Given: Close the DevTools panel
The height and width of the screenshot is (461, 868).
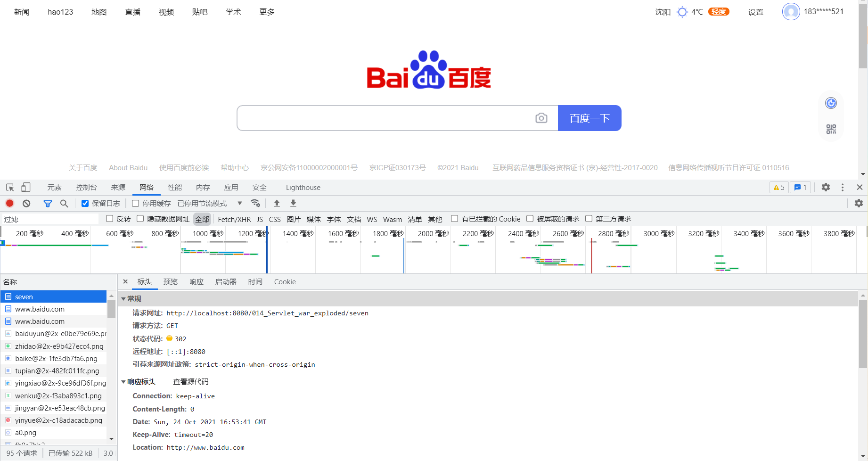Looking at the screenshot, I should tap(860, 187).
